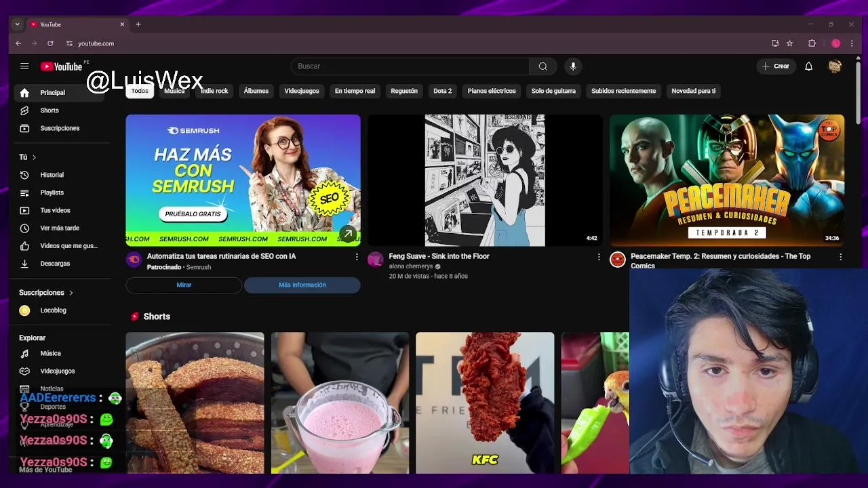Screen dimensions: 868x488
Task: Open Ver más tarde icon
Action: [x=24, y=228]
